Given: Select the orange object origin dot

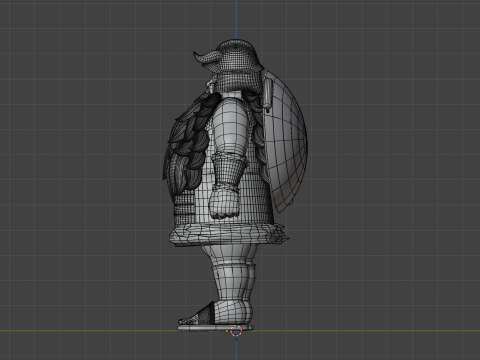Looking at the screenshot, I should click(227, 331).
